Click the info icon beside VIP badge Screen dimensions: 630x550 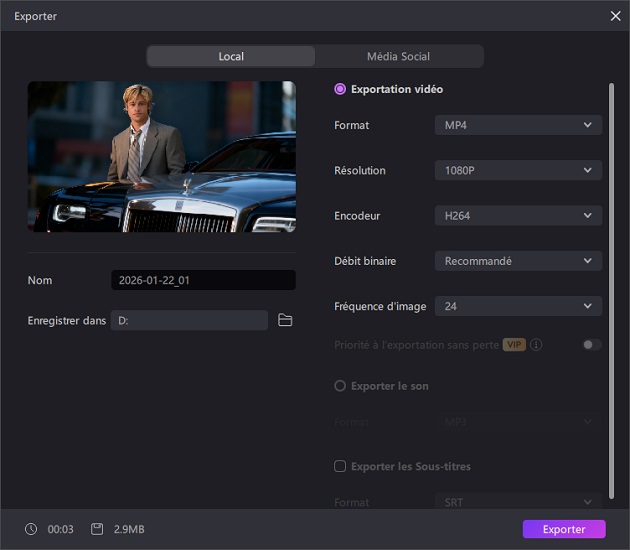537,345
